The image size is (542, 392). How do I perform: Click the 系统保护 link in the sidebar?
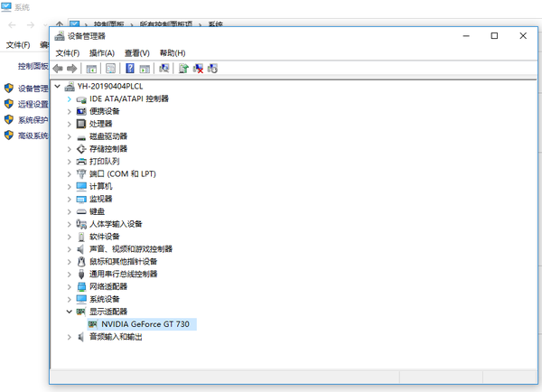click(x=33, y=120)
